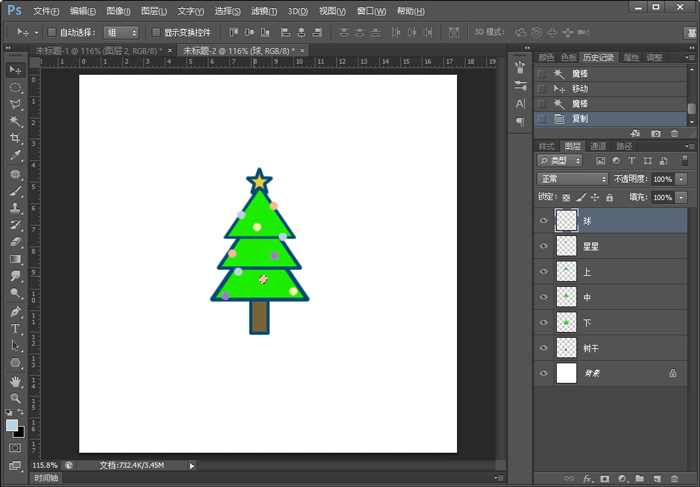Open the 文件 menu
Viewport: 700px width, 487px height.
pos(46,11)
